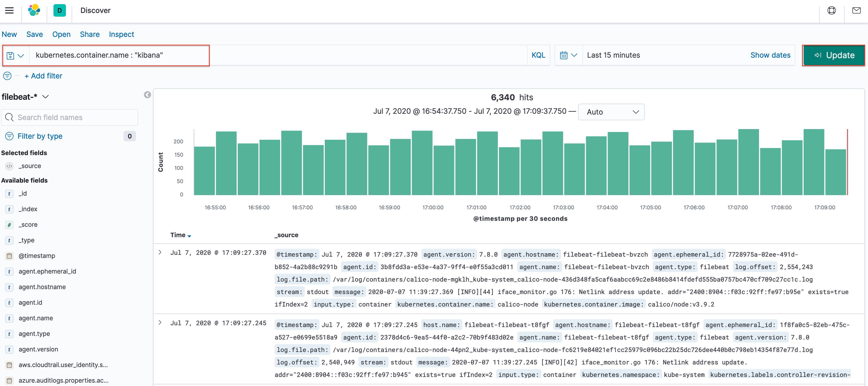Click the calendar date picker icon
The image size is (868, 386).
tap(565, 55)
